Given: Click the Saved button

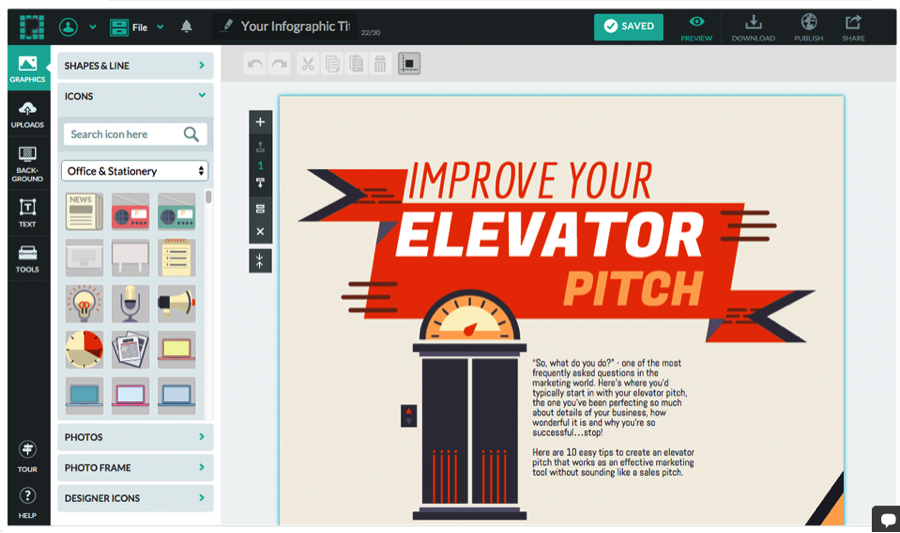Looking at the screenshot, I should 627,27.
